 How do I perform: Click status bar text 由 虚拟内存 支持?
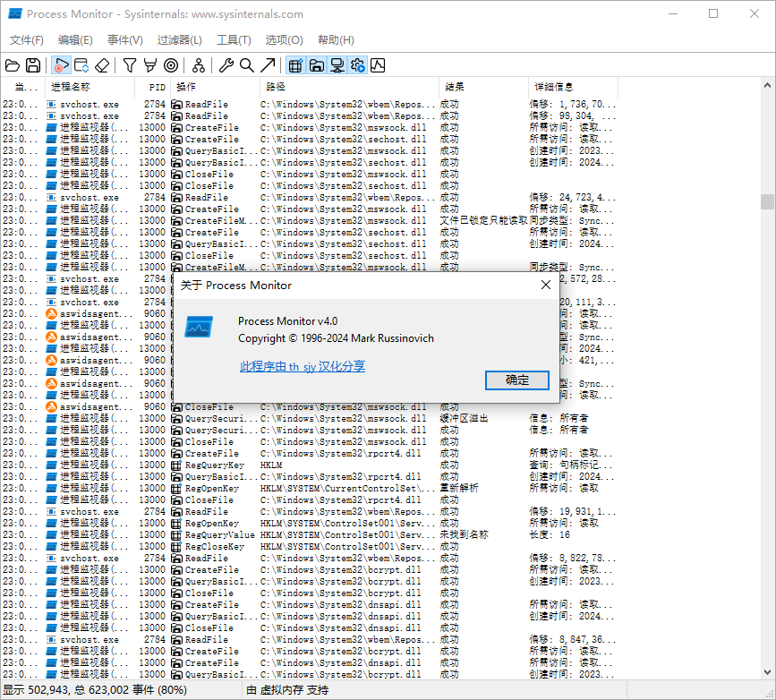(287, 690)
